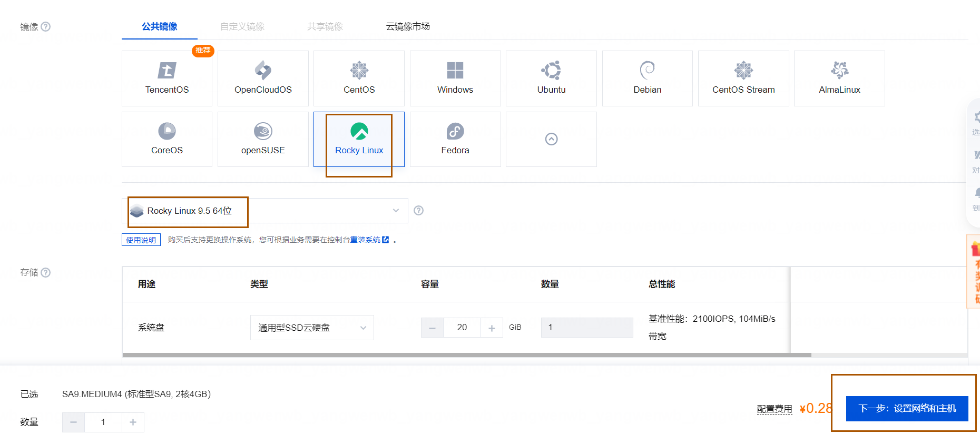Click the 总性能 column header
Image resolution: width=980 pixels, height=444 pixels.
pos(662,284)
